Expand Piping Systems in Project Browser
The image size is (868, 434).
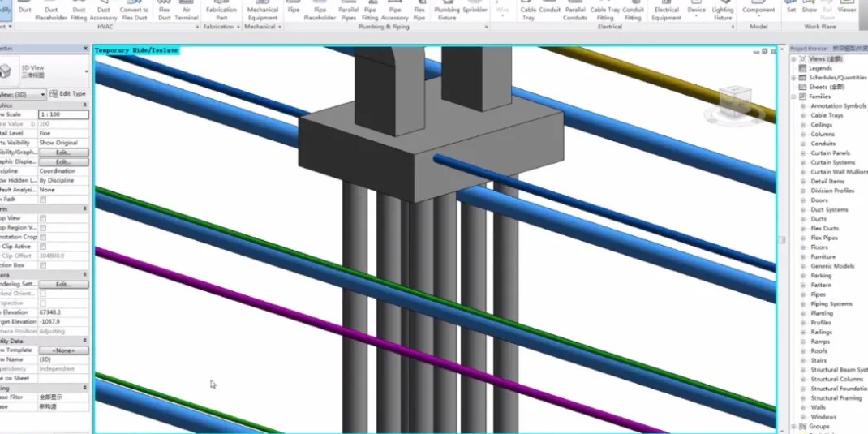803,304
